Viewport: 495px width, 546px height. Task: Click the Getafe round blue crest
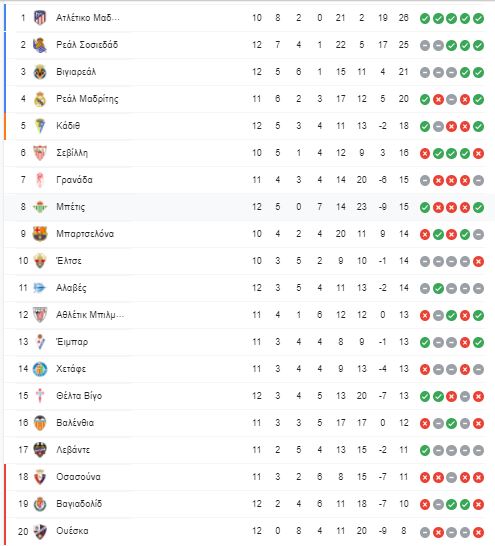point(40,369)
